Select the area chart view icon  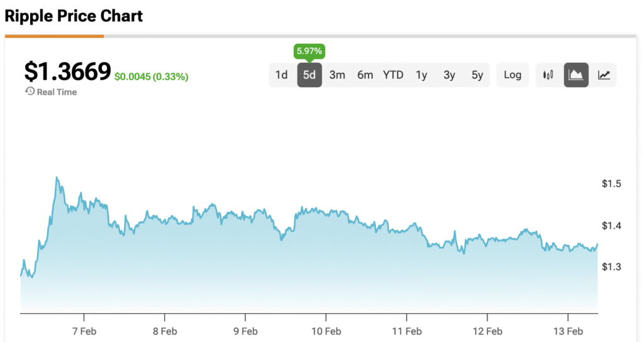[576, 75]
